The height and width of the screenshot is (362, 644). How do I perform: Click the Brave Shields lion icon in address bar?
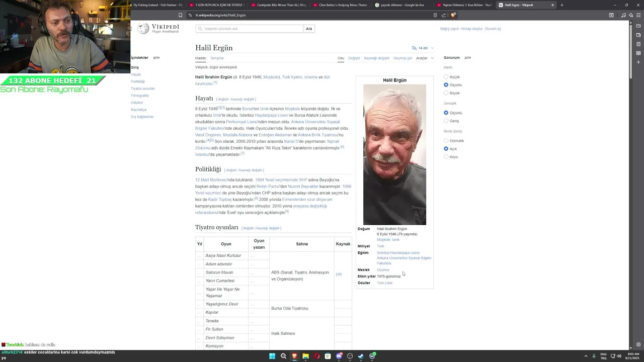point(453,15)
